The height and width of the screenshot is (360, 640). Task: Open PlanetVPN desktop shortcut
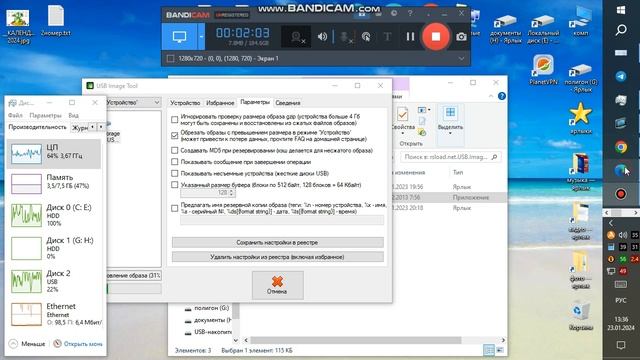(x=543, y=70)
